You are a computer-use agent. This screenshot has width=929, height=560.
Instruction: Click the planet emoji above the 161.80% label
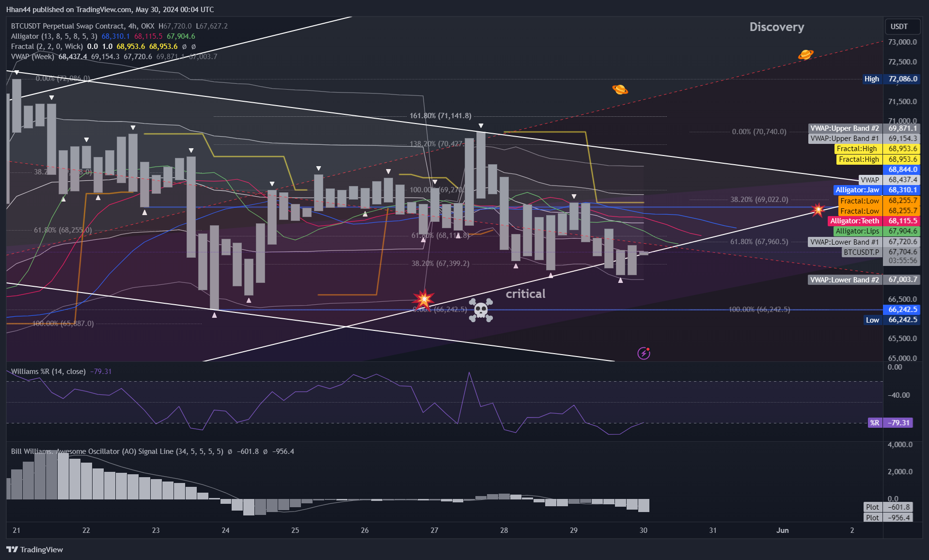point(620,89)
